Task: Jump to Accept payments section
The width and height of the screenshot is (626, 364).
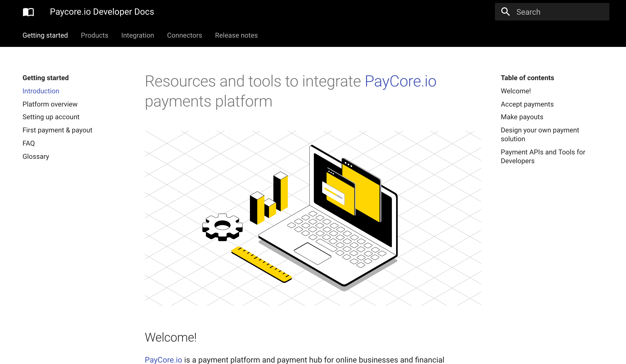Action: pyautogui.click(x=527, y=104)
